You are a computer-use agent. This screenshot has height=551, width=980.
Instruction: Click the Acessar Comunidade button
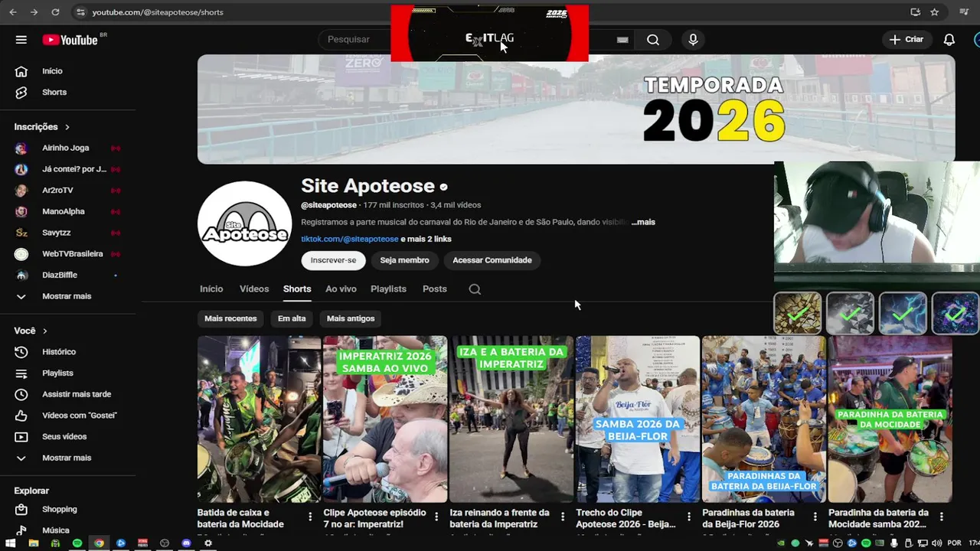[x=492, y=260]
